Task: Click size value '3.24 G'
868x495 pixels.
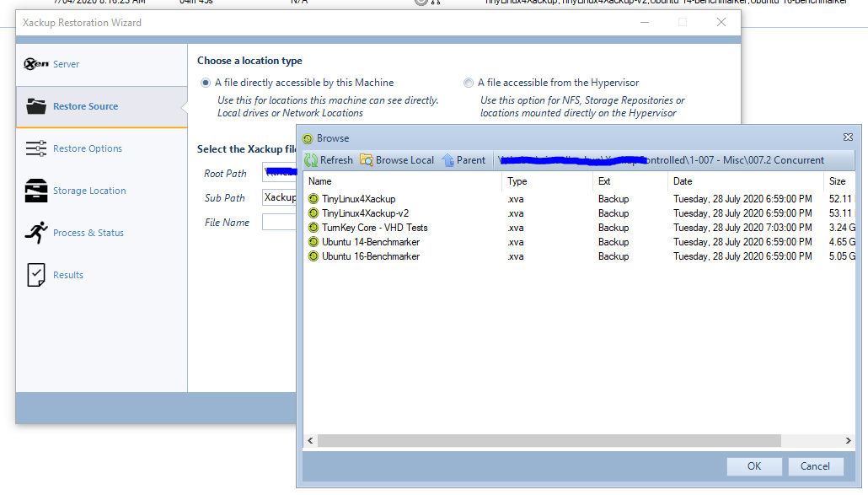Action: (x=842, y=228)
